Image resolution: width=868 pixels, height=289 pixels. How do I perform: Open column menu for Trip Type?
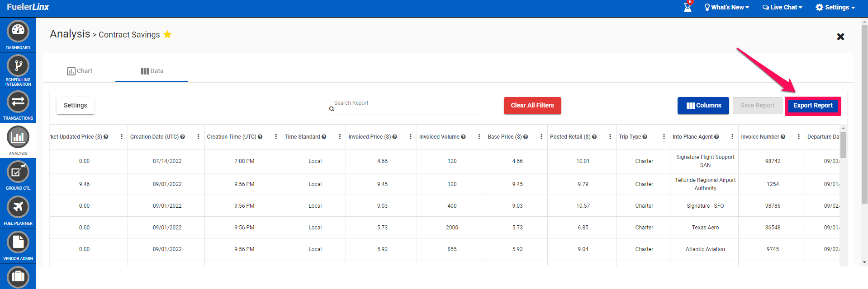664,137
